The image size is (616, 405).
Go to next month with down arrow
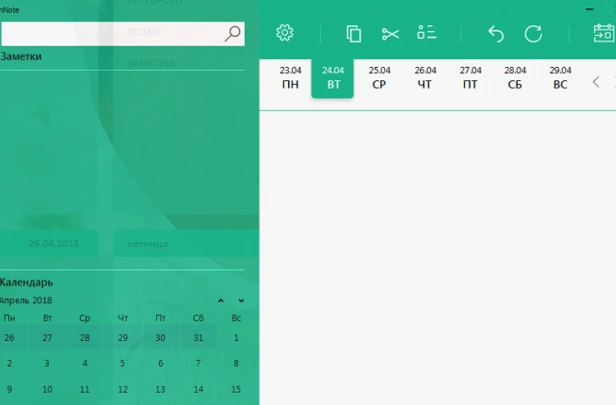tap(241, 301)
